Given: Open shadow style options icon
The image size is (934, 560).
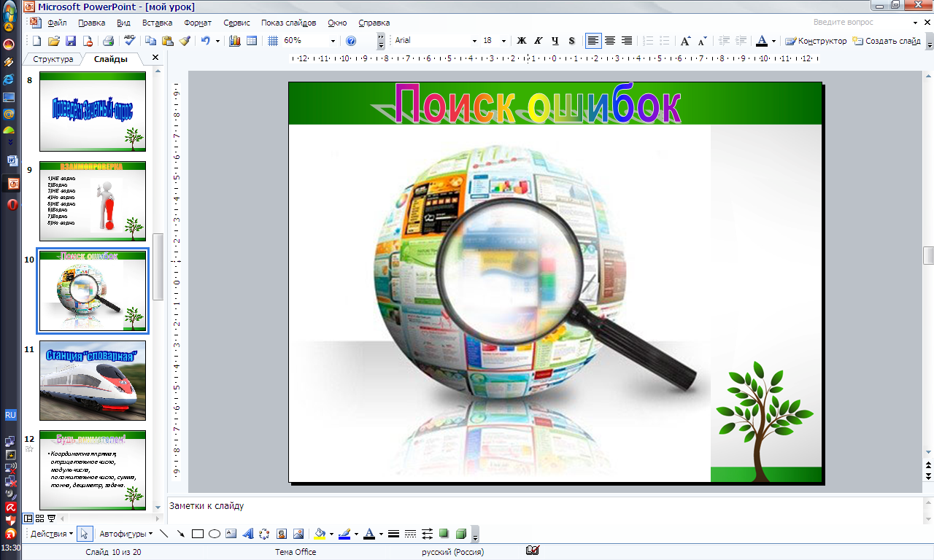Looking at the screenshot, I should coord(444,534).
